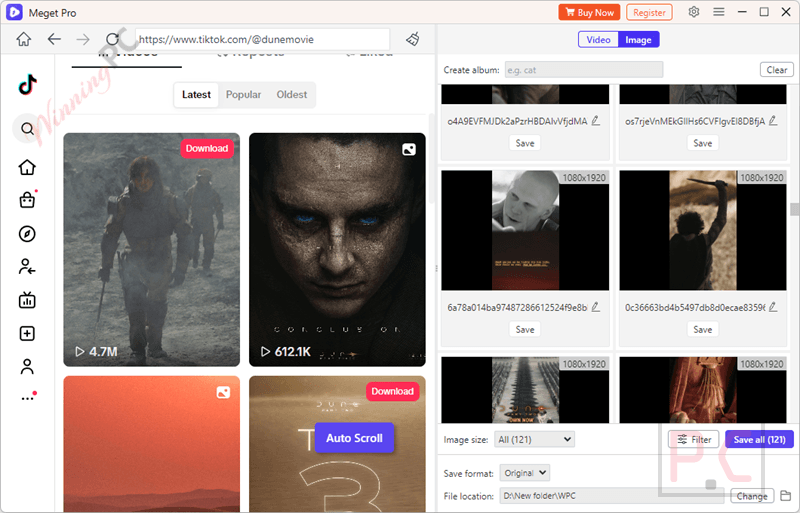Select the bald man image thumbnail
Screen dimensions: 800x513
tap(525, 231)
